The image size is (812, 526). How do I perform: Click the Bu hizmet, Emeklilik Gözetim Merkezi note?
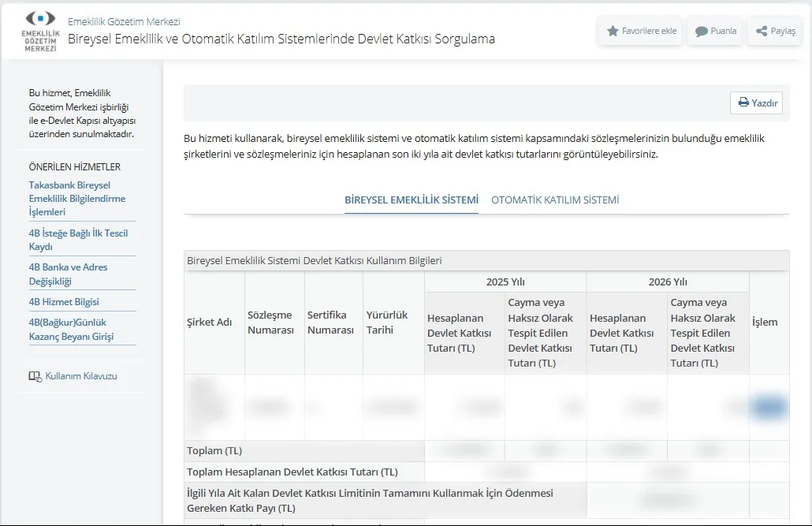(x=82, y=114)
